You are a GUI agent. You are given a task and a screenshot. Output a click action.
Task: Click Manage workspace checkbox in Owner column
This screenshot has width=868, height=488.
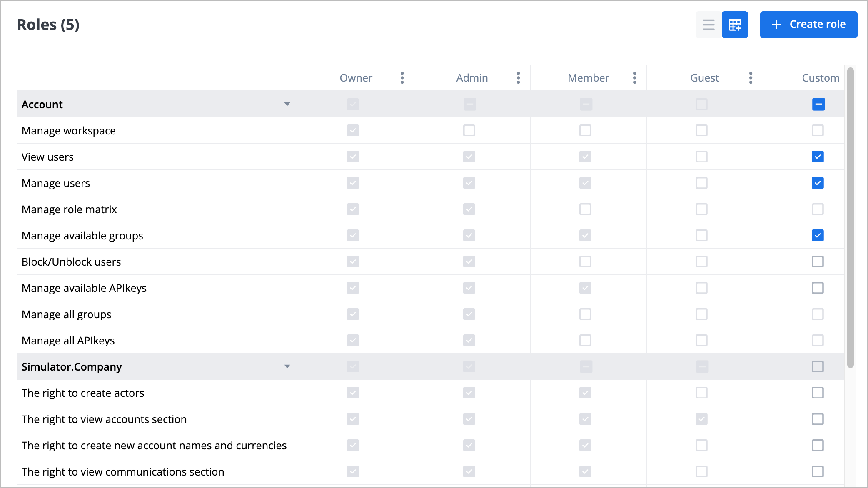[353, 130]
